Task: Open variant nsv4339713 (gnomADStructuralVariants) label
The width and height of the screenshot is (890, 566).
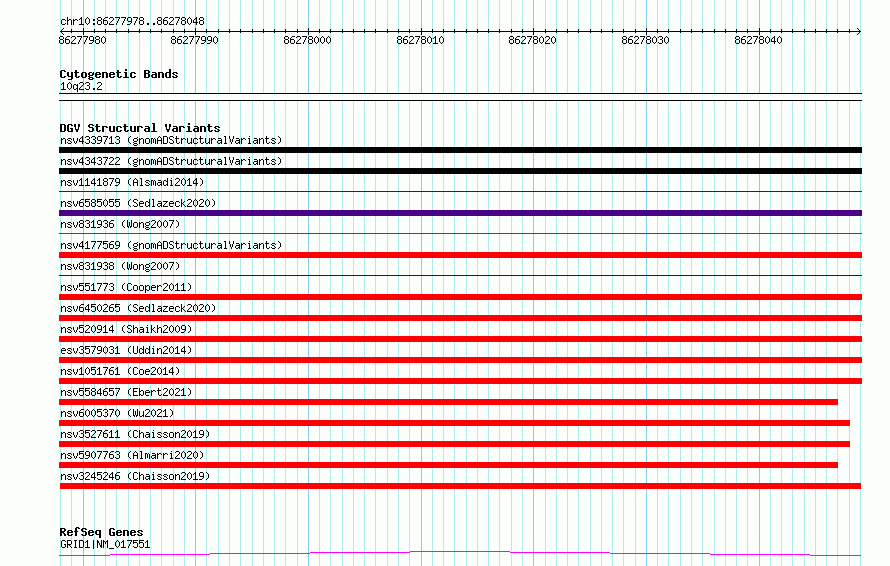Action: [x=171, y=140]
